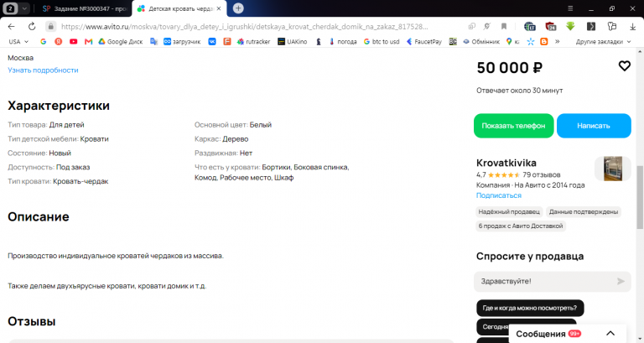The width and height of the screenshot is (644, 343).
Task: Click the Данные подтверждены badge
Action: tap(584, 212)
